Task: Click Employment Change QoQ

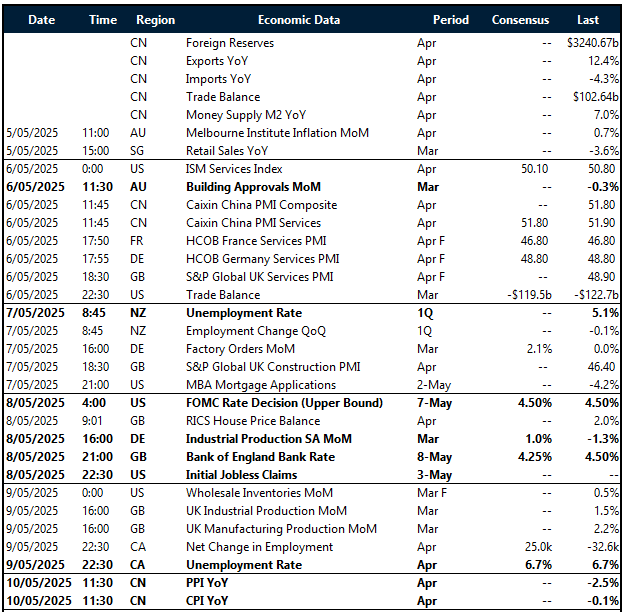Action: 256,331
